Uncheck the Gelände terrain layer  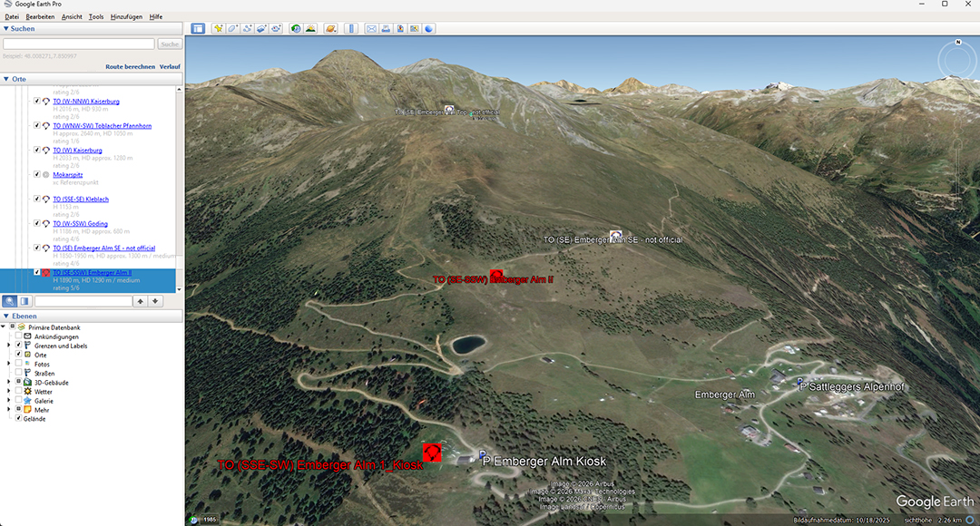pyautogui.click(x=18, y=419)
